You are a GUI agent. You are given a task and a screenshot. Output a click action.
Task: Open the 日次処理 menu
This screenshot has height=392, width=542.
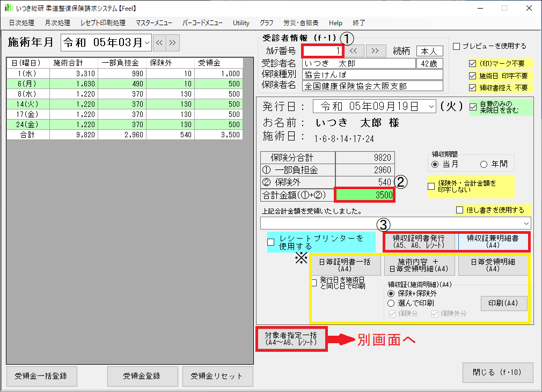tap(21, 23)
